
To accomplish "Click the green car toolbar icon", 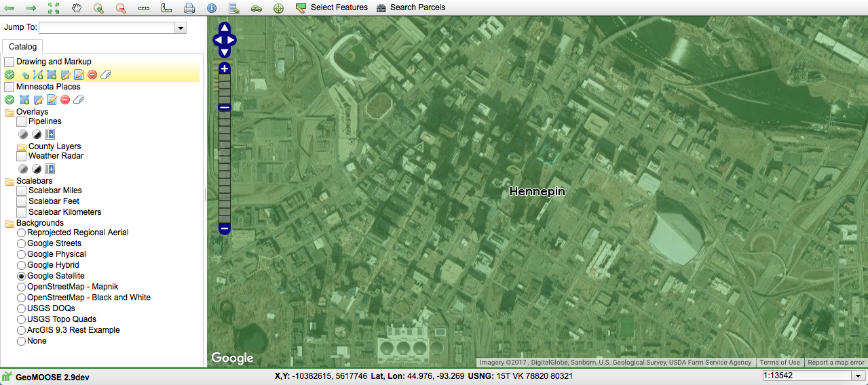I will pos(257,7).
